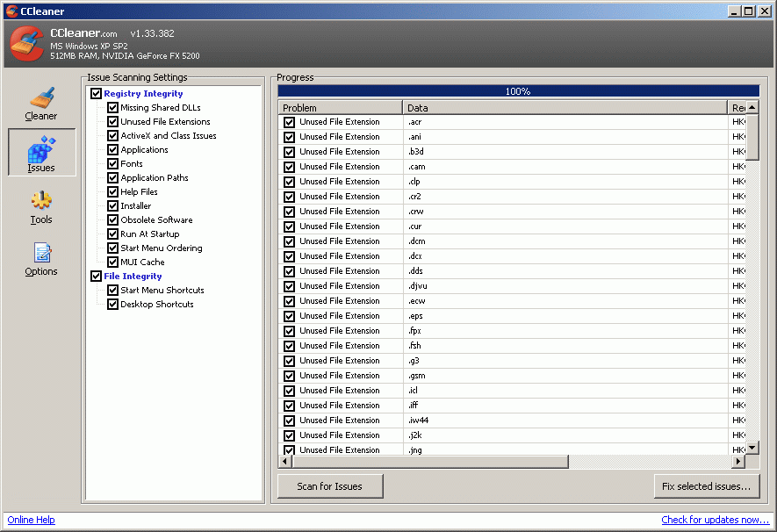Toggle the Applications checkbox
Viewport: 777px width, 532px height.
pyautogui.click(x=113, y=149)
